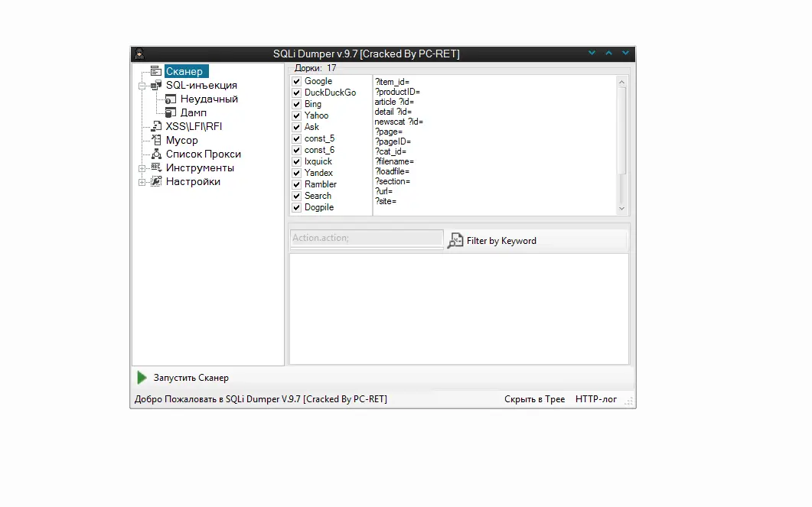This screenshot has height=507, width=812.
Task: Click the Мусор trash icon
Action: point(156,140)
